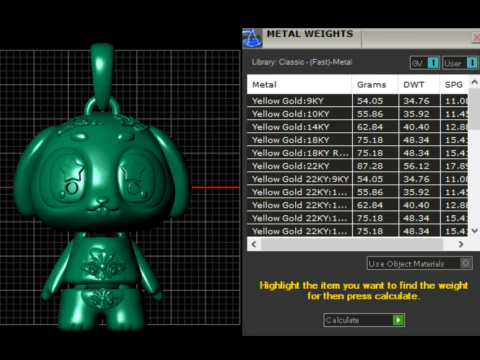This screenshot has width=480, height=360.
Task: Click the horizontal scrollbar thumb
Action: tap(352, 244)
